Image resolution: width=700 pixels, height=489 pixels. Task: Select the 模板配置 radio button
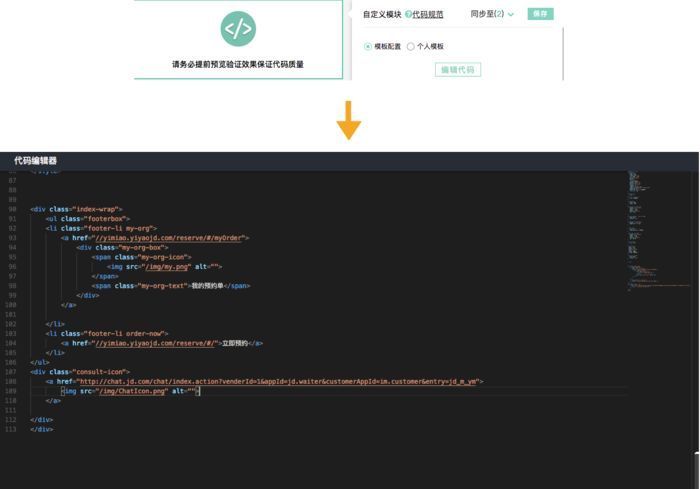tap(368, 47)
